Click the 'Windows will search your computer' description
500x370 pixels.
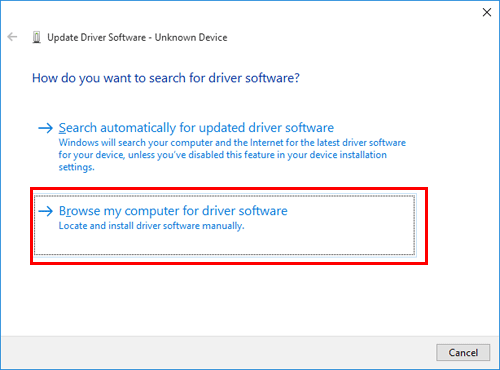[232, 155]
